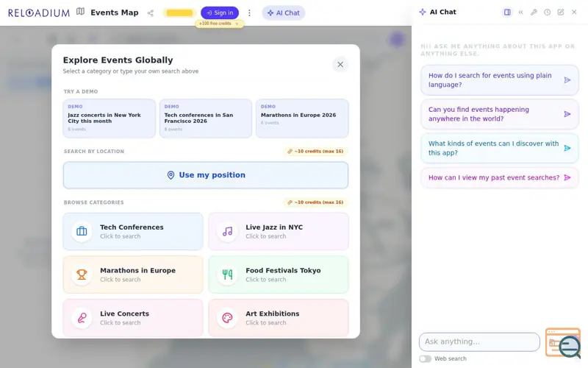Start a new chat with the edit icon
588x368 pixels.
pyautogui.click(x=561, y=12)
